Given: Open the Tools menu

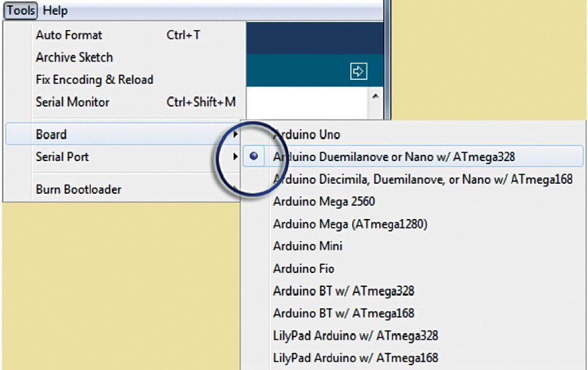Looking at the screenshot, I should click(x=21, y=11).
